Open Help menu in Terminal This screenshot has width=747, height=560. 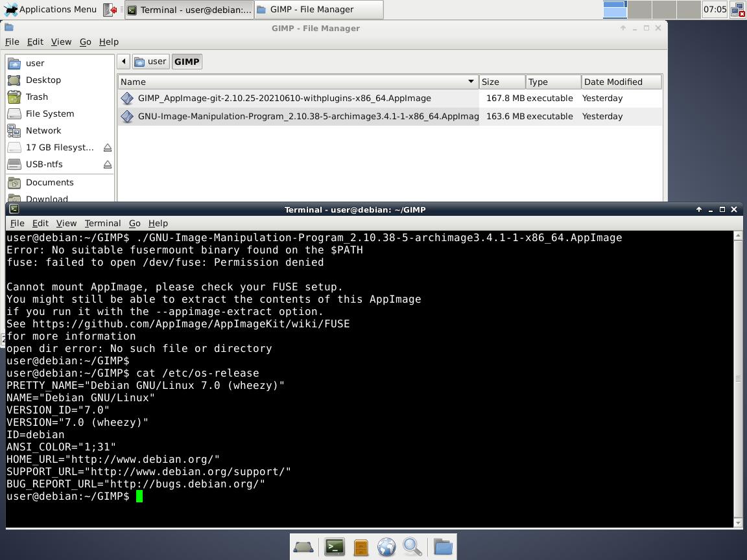pos(158,224)
